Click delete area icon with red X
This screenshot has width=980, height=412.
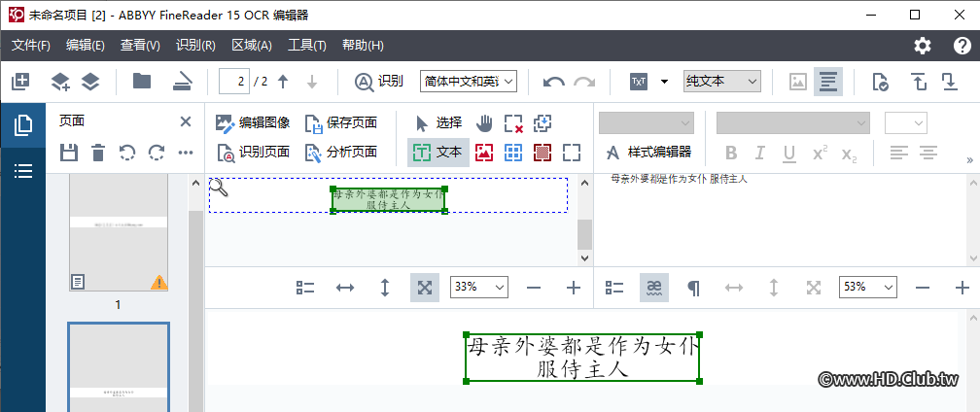513,123
